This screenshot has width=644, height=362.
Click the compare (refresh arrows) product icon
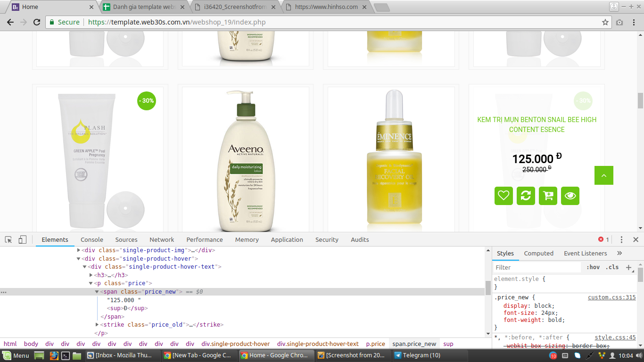tap(526, 196)
